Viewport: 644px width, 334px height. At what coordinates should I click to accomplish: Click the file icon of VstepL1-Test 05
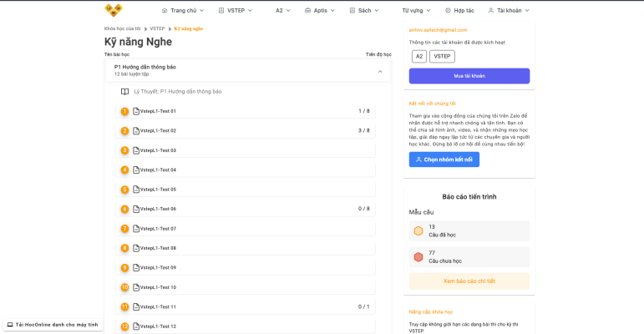[x=136, y=190]
